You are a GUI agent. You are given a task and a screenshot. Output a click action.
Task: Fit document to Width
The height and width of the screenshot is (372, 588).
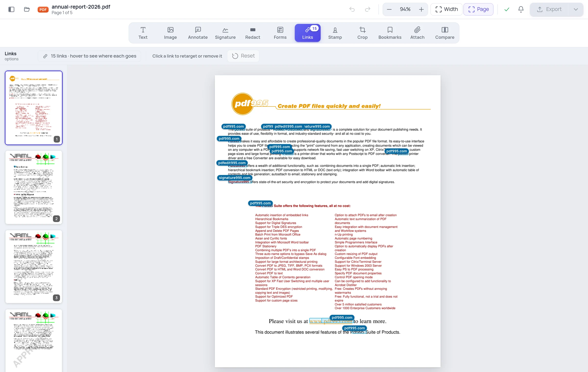click(x=446, y=9)
